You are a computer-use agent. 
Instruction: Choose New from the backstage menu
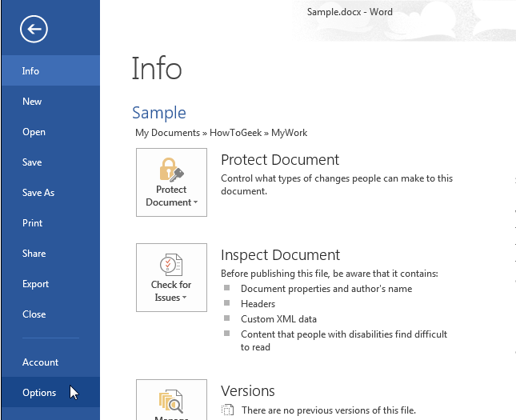coord(32,102)
